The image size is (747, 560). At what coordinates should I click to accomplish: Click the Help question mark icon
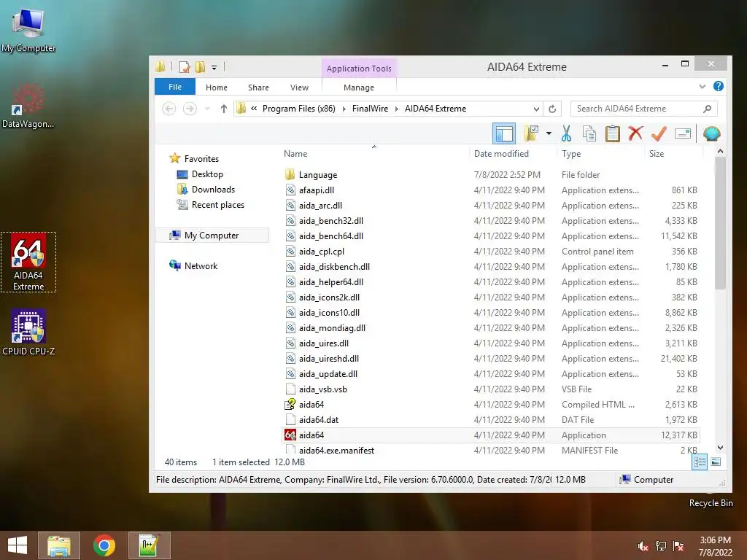click(719, 86)
